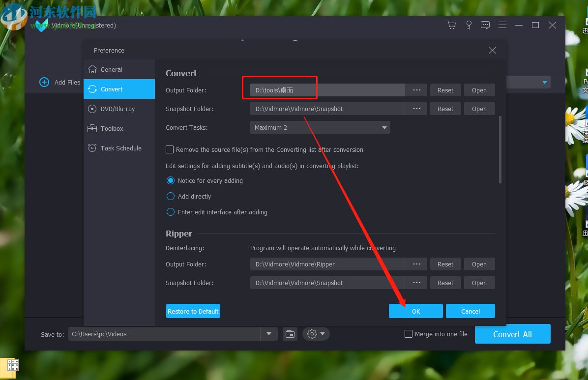Image resolution: width=588 pixels, height=380 pixels.
Task: Open the General preferences tab
Action: pos(119,69)
